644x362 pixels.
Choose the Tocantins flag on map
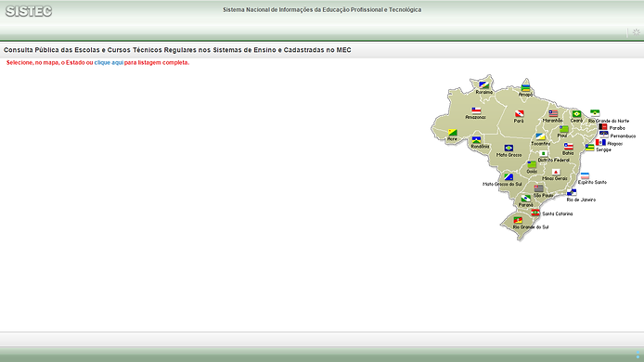point(540,136)
